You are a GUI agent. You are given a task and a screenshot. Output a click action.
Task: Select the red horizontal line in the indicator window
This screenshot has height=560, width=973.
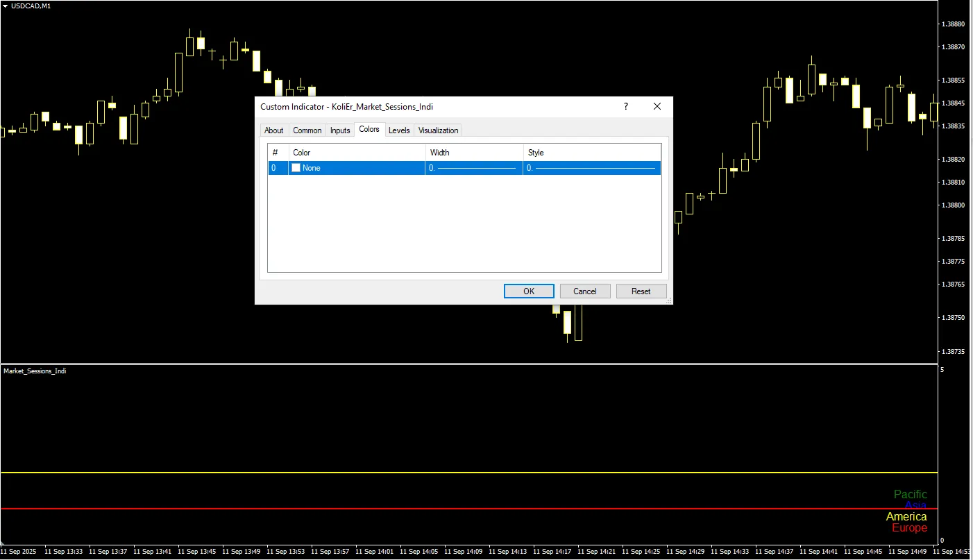coord(416,509)
